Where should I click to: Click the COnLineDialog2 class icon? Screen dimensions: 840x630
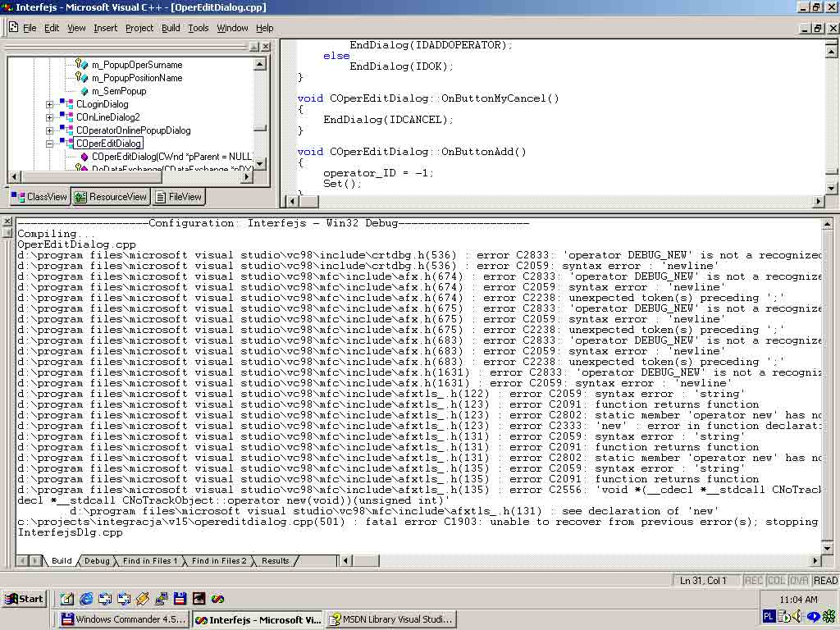(66, 116)
